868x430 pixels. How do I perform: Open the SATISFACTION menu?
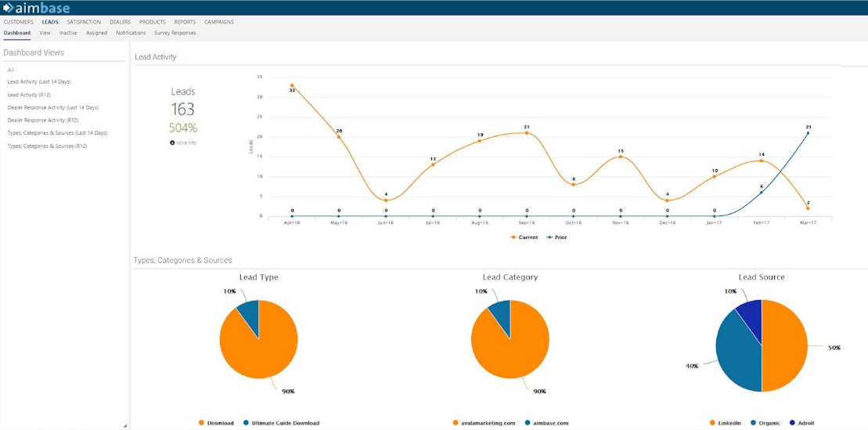(84, 22)
